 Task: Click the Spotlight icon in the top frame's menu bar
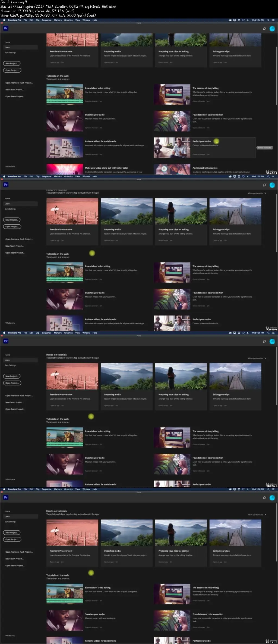268,20
